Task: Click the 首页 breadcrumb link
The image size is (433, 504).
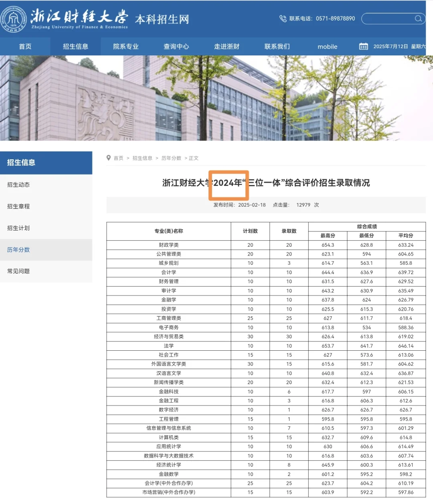Action: [x=118, y=158]
